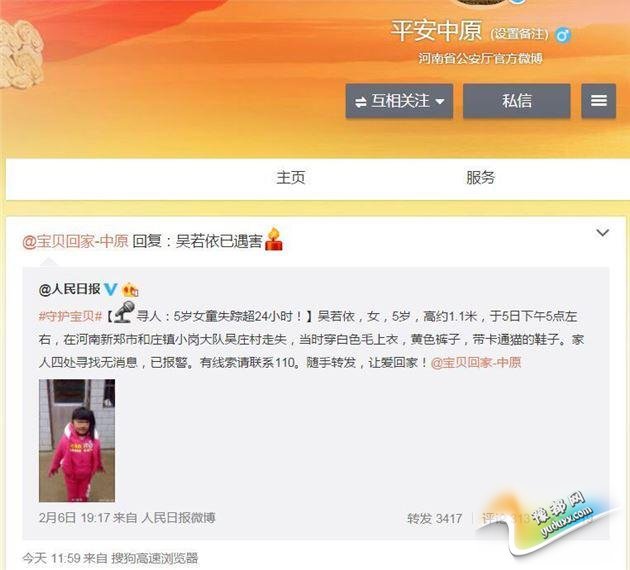Click the swap arrows on 互相关注
Screen dimensions: 630x570
360,102
